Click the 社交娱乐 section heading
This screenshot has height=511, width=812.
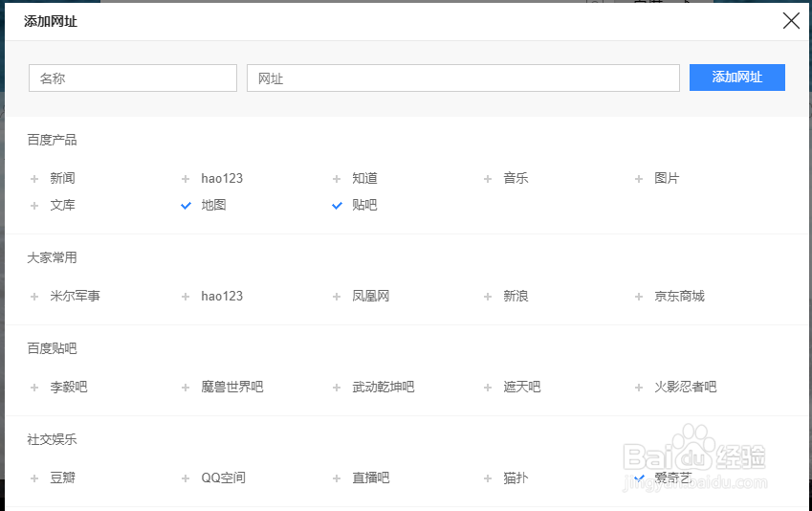click(x=52, y=439)
